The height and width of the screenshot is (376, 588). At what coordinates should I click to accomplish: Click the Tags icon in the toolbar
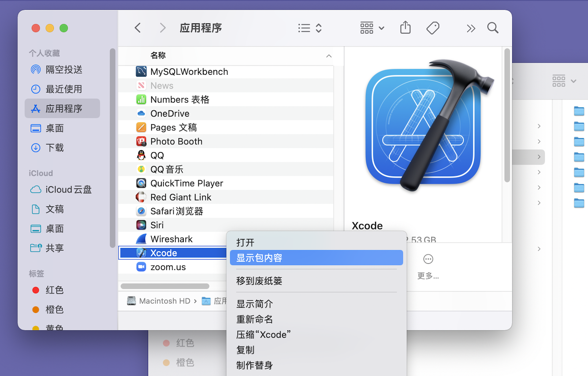click(x=432, y=28)
